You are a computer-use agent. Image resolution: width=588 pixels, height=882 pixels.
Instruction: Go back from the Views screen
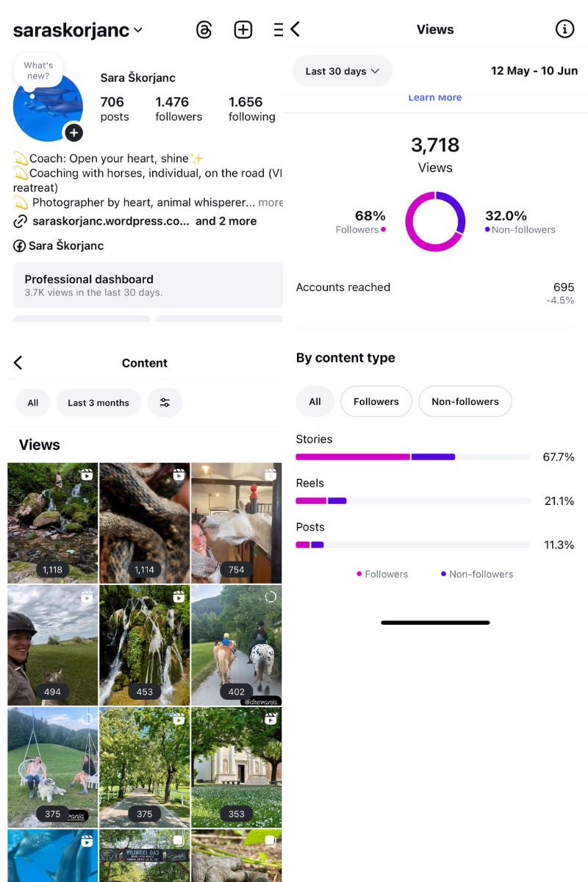click(x=295, y=29)
